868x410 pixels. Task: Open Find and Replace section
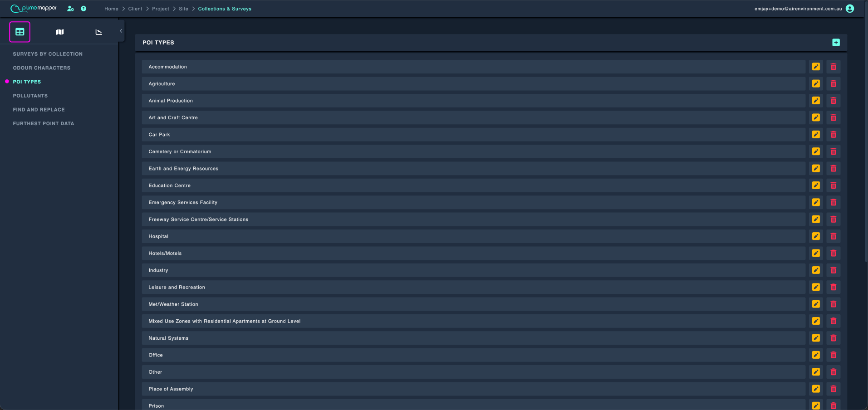[39, 110]
